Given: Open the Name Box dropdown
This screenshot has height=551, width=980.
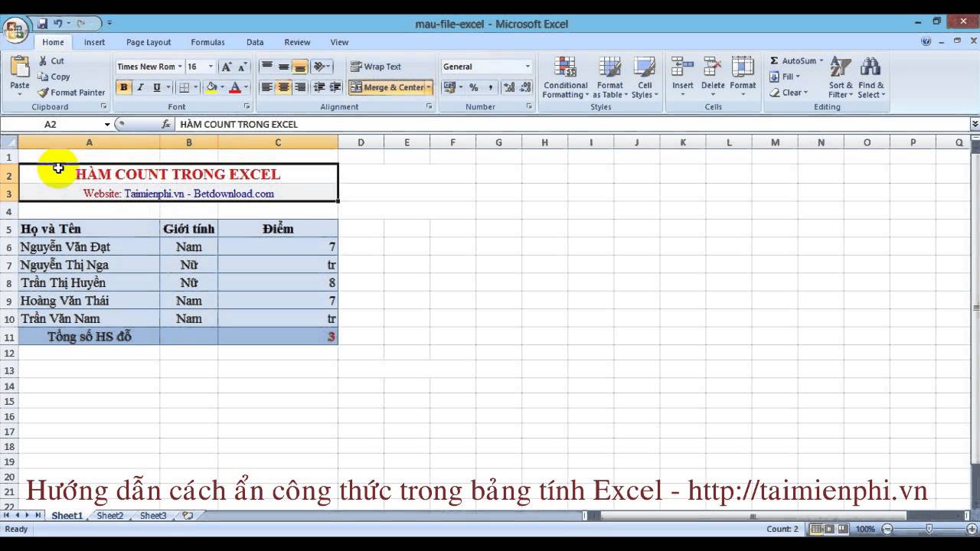Looking at the screenshot, I should [107, 124].
